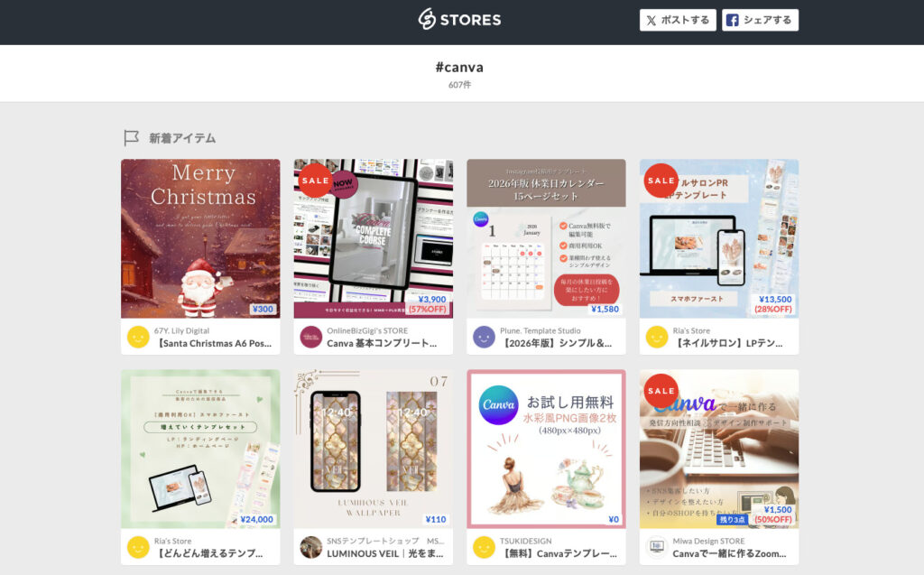Click the Facebook icon on the シェアする button
The width and height of the screenshot is (924, 575).
coord(733,20)
